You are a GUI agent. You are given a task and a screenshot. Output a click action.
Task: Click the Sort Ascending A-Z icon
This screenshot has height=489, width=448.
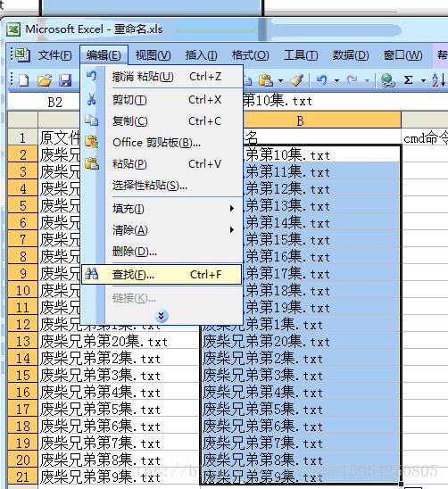439,80
